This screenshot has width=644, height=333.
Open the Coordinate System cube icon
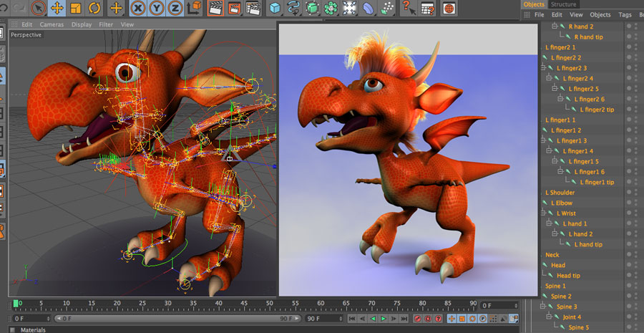point(194,9)
